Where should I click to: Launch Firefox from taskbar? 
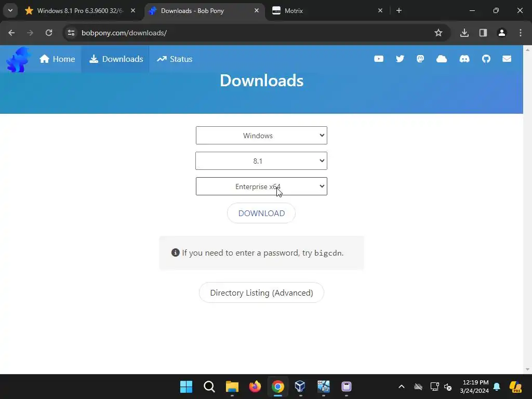pyautogui.click(x=255, y=387)
